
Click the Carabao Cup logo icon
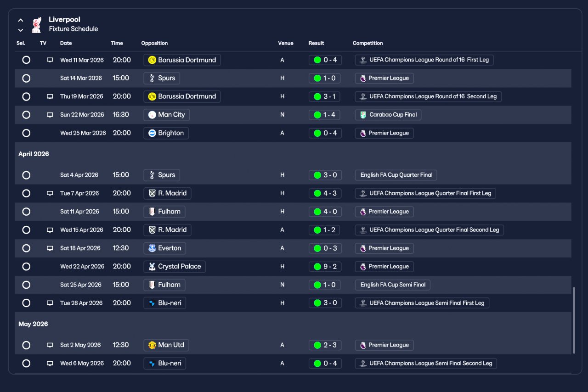point(363,115)
